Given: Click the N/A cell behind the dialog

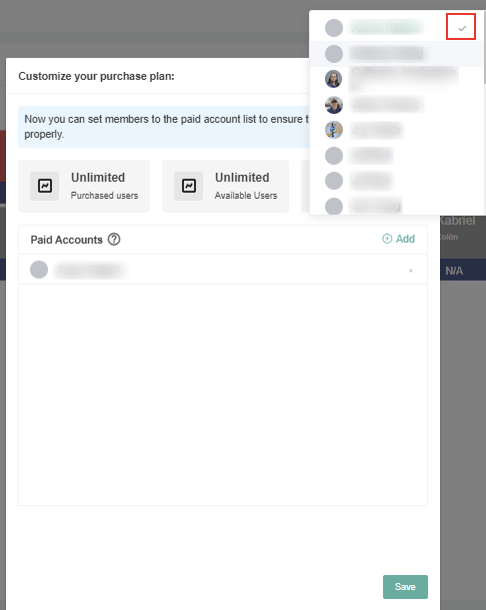Looking at the screenshot, I should pos(454,271).
